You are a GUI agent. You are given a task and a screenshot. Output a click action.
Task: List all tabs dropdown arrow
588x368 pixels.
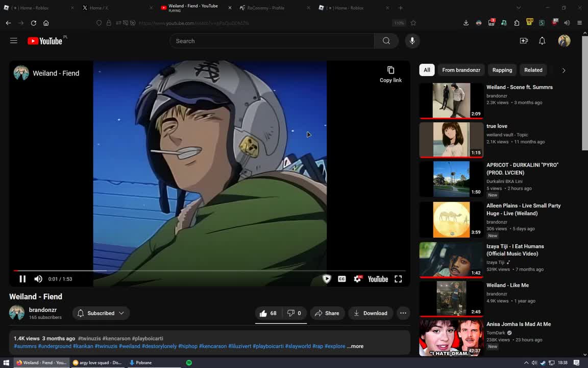point(519,8)
